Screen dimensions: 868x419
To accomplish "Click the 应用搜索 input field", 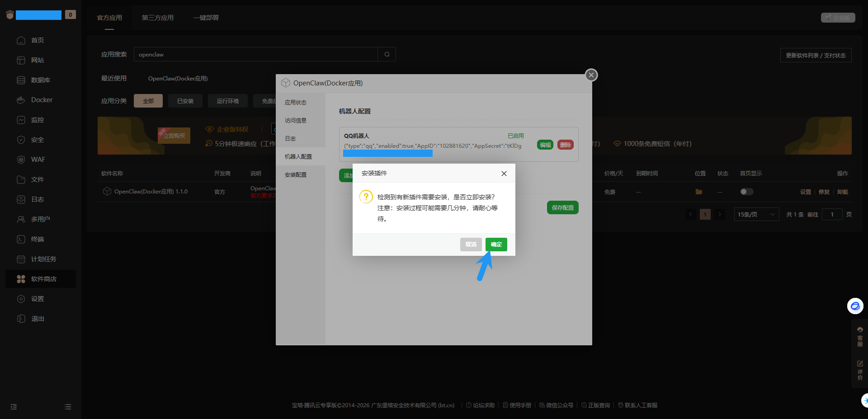I will tap(255, 55).
